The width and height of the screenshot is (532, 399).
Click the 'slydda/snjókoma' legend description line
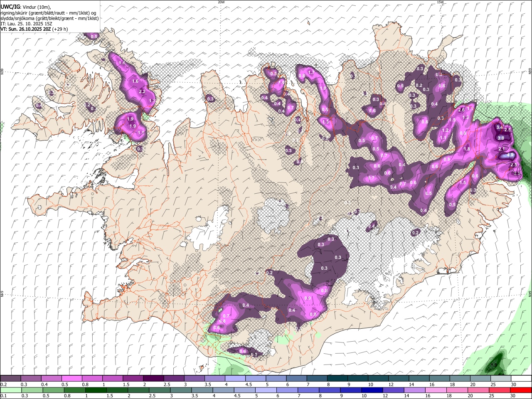pyautogui.click(x=49, y=18)
